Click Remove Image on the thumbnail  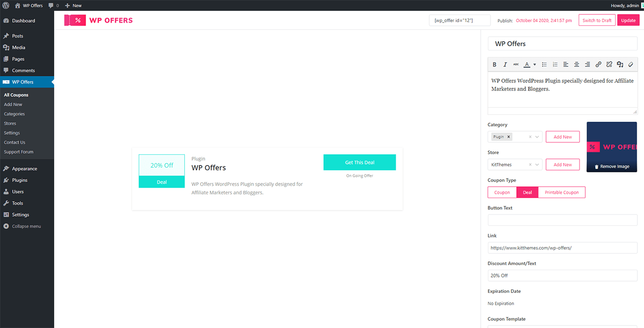click(612, 167)
